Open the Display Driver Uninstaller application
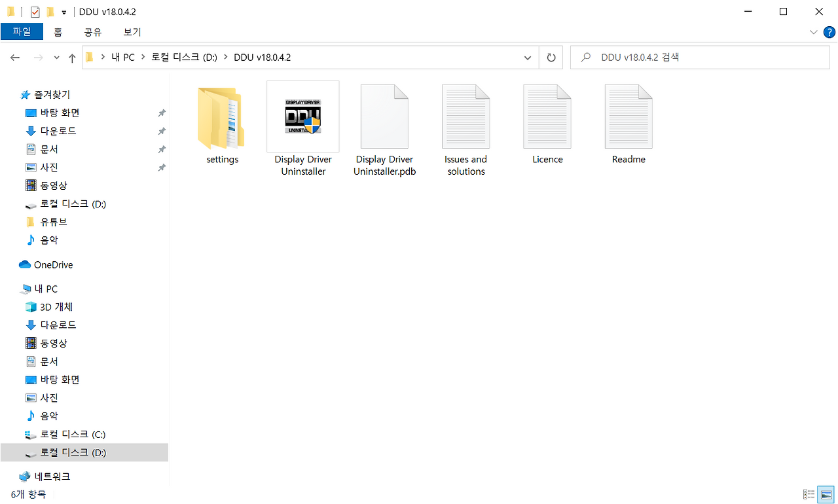Viewport: 838px width, 504px height. coord(302,117)
